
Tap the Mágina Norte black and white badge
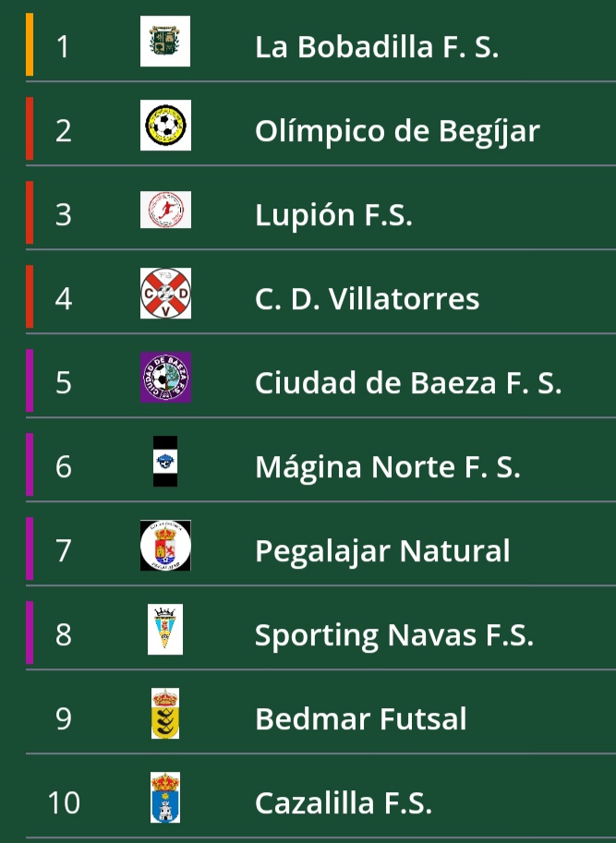pos(165,462)
